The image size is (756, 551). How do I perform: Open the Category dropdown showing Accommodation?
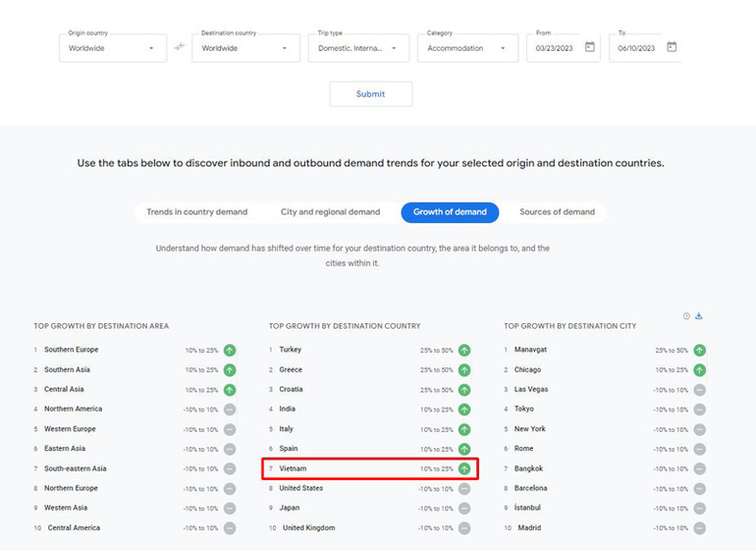(x=467, y=48)
